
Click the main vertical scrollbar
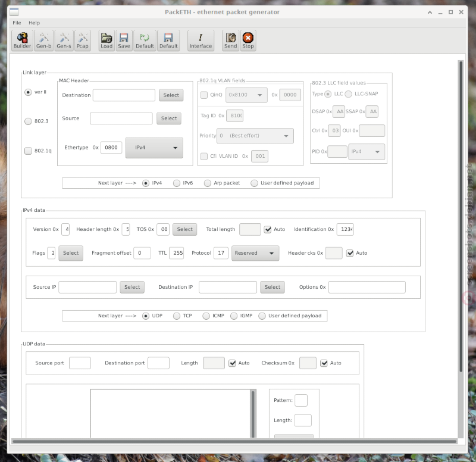pos(461,216)
